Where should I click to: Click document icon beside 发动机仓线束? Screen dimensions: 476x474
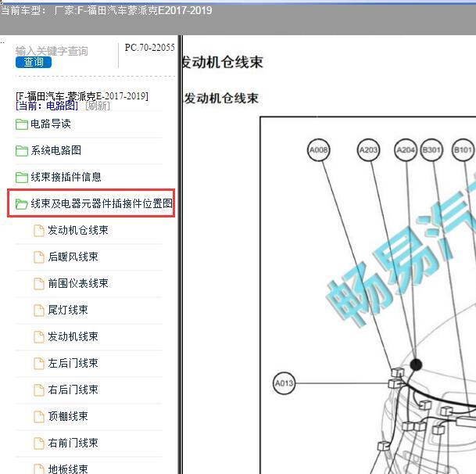coord(39,231)
